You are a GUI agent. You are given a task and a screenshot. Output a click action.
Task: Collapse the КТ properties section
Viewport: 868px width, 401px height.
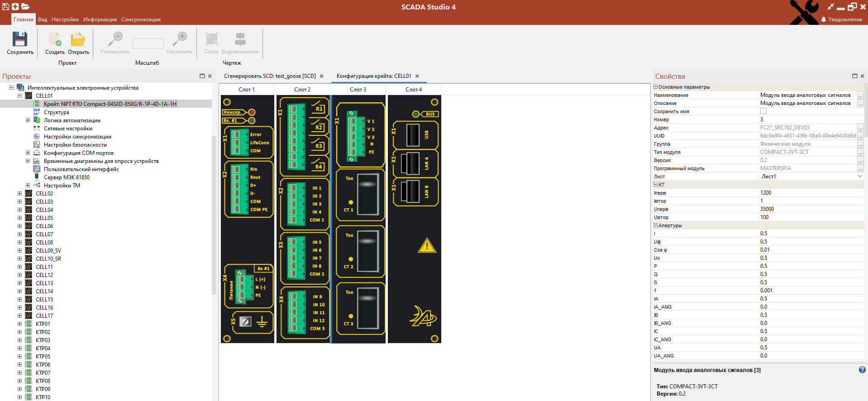pyautogui.click(x=655, y=185)
